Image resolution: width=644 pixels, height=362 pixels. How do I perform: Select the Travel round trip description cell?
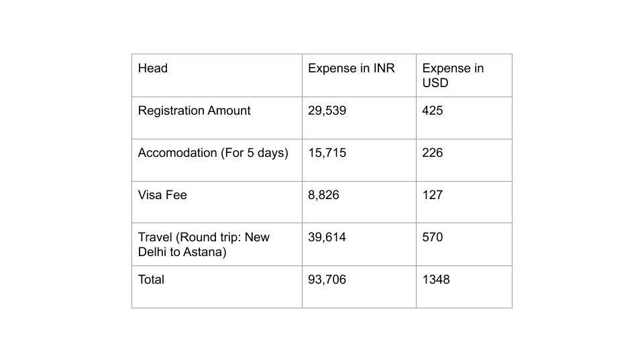(x=217, y=244)
